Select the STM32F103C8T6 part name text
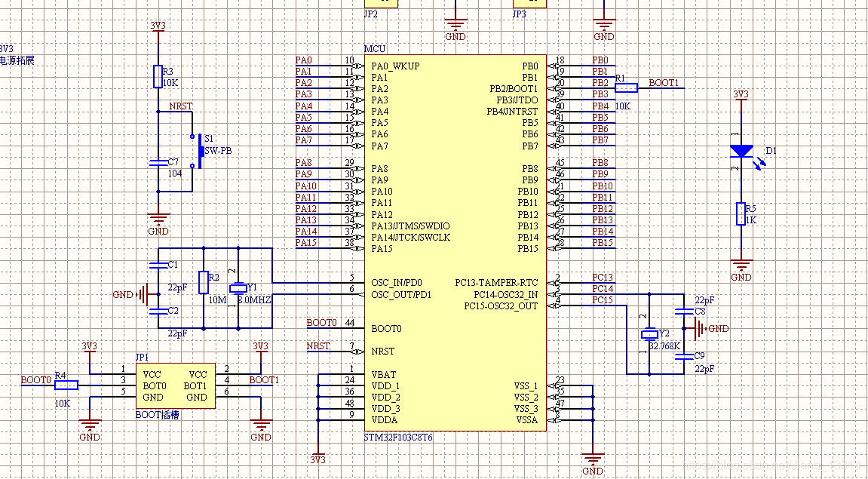This screenshot has height=479, width=868. click(x=399, y=437)
